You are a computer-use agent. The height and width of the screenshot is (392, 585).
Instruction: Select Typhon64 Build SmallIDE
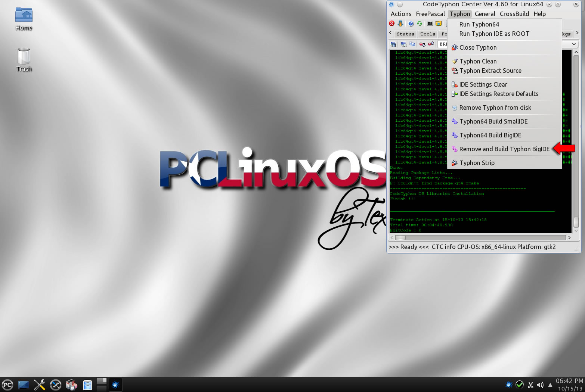pyautogui.click(x=505, y=121)
